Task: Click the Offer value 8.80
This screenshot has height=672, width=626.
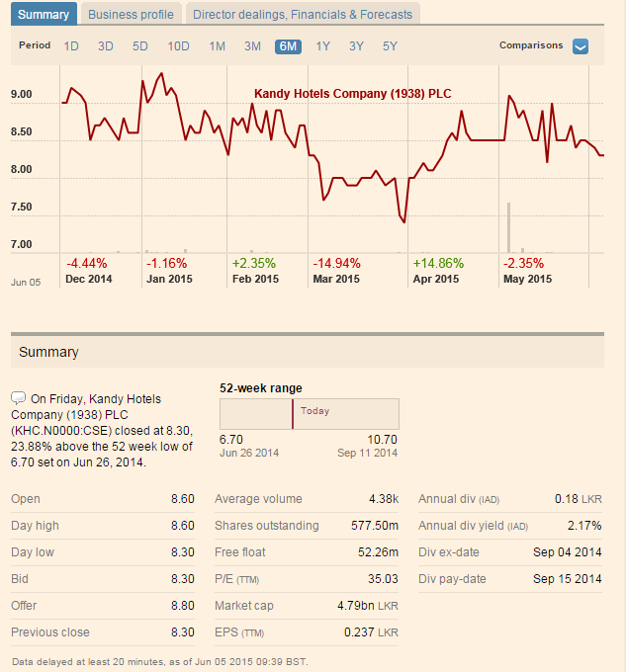Action: pyautogui.click(x=183, y=606)
